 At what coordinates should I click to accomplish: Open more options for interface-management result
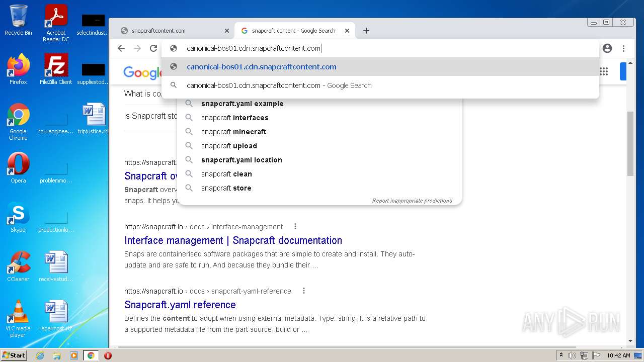(x=295, y=227)
